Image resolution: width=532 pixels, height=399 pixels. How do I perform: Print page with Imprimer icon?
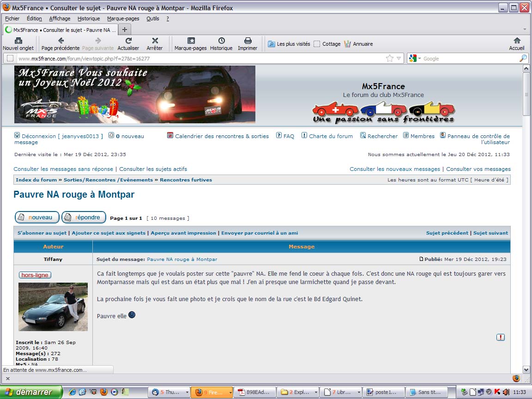248,44
